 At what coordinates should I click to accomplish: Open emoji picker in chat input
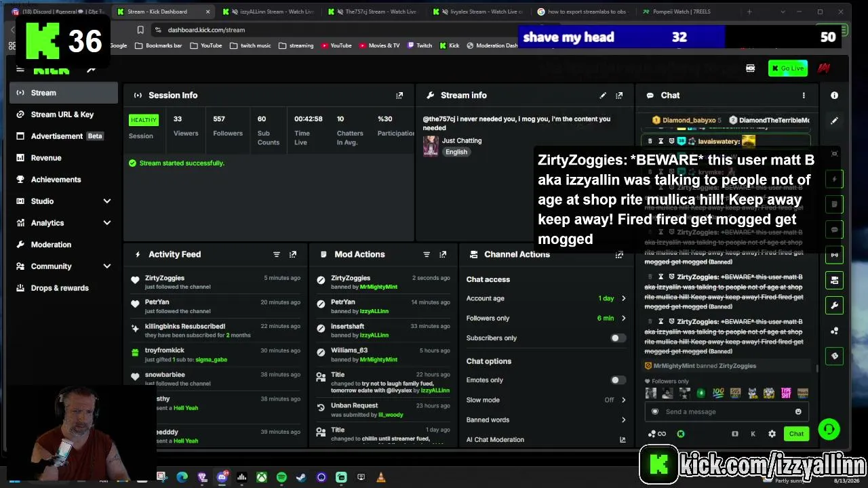(798, 411)
